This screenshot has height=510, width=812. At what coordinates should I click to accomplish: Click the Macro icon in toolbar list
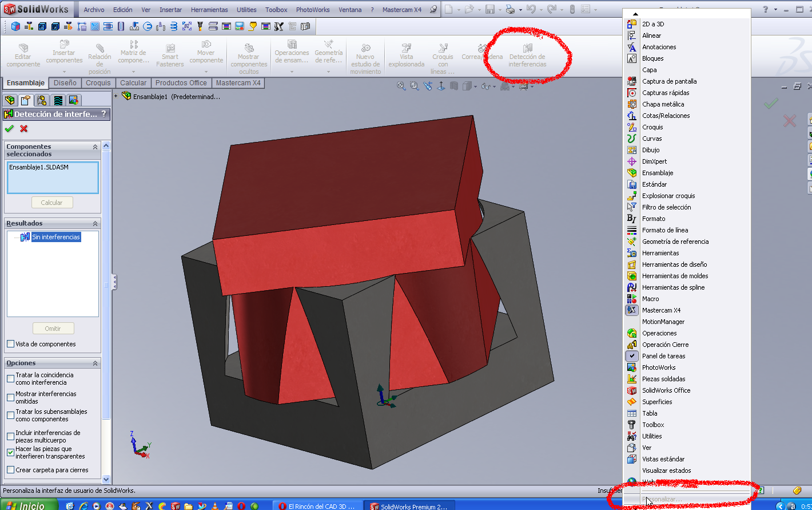[x=631, y=299]
